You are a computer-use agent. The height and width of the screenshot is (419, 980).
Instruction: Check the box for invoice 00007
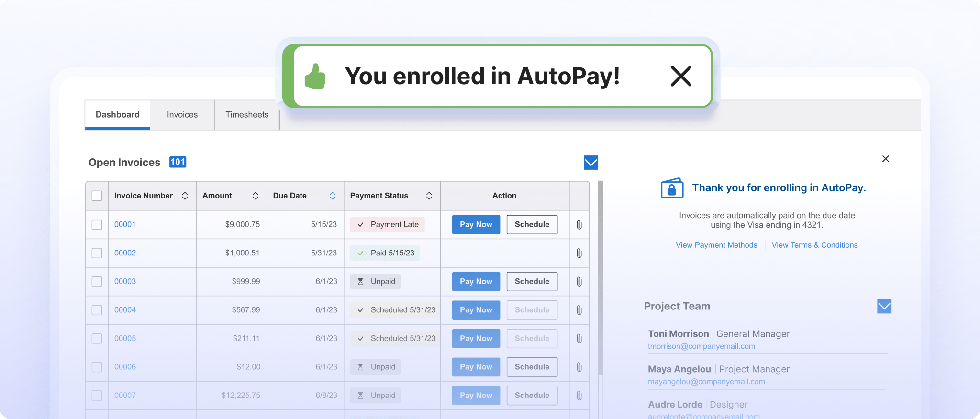coord(97,395)
